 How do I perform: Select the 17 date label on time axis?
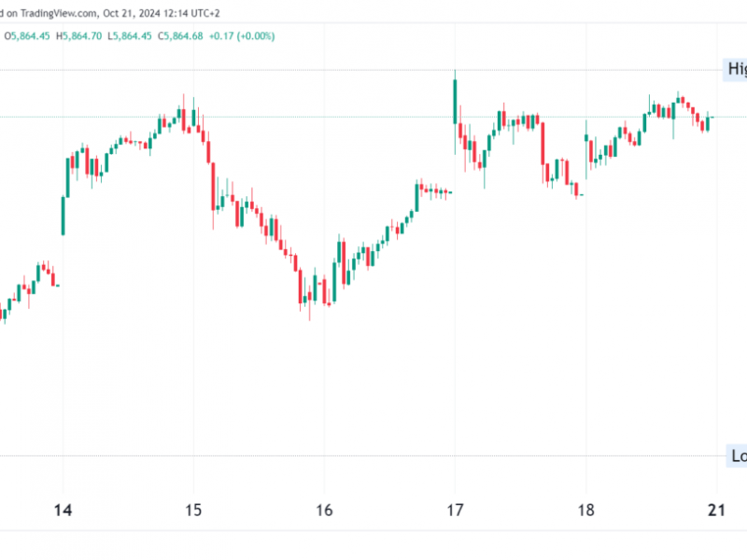pyautogui.click(x=455, y=511)
